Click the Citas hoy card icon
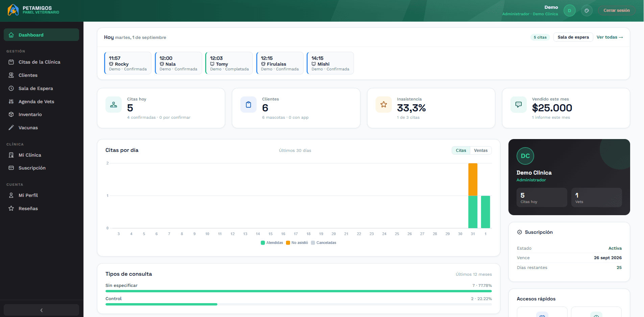The width and height of the screenshot is (644, 317). coord(114,105)
